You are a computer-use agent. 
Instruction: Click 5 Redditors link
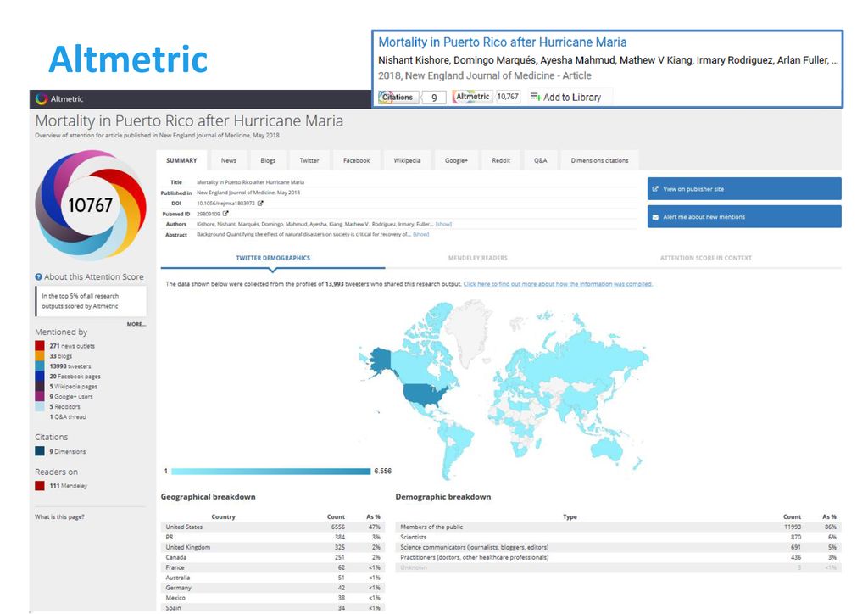click(x=64, y=406)
